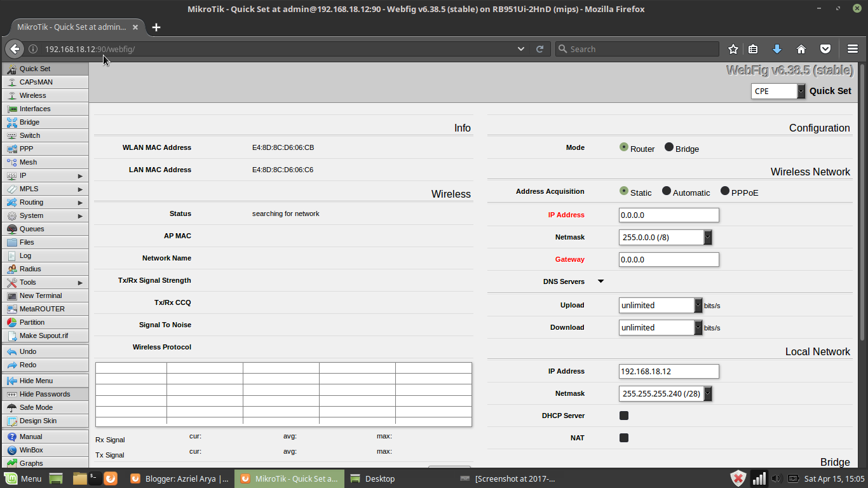Open the Switch sidebar item
The height and width of the screenshot is (488, 868).
pyautogui.click(x=44, y=135)
